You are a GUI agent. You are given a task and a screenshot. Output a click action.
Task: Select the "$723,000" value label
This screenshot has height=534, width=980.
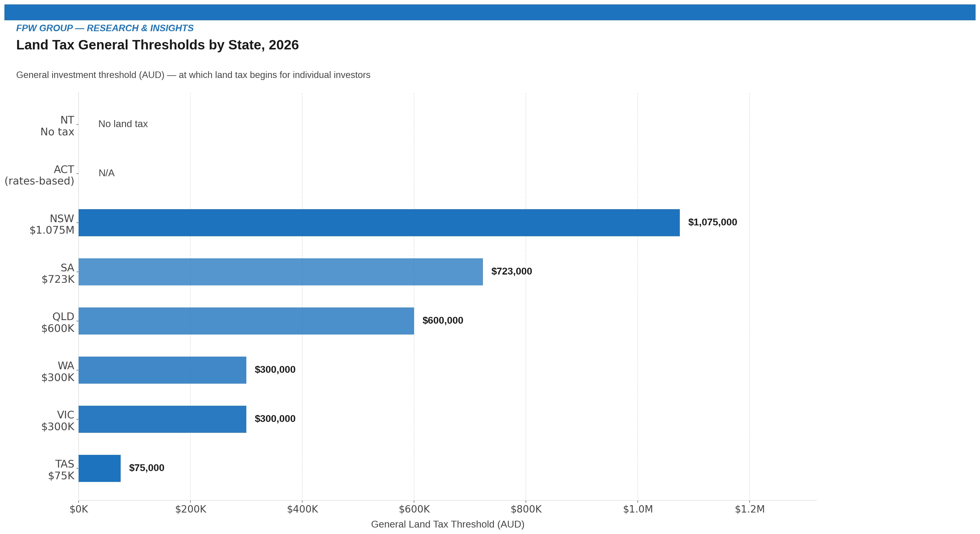pos(512,271)
